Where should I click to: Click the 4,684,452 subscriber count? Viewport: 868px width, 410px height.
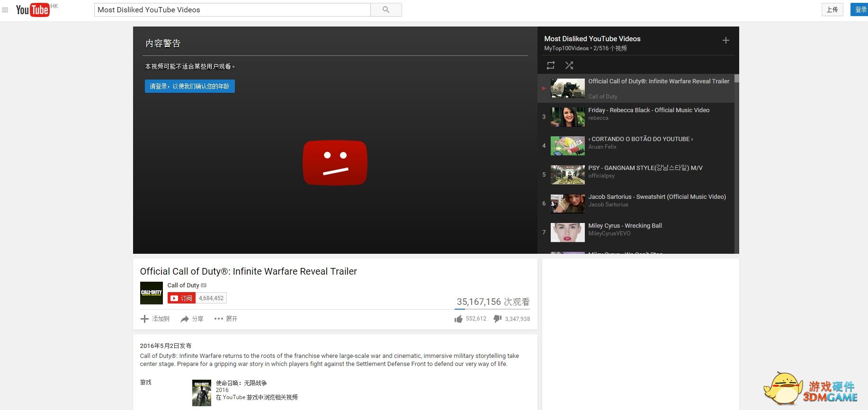211,298
